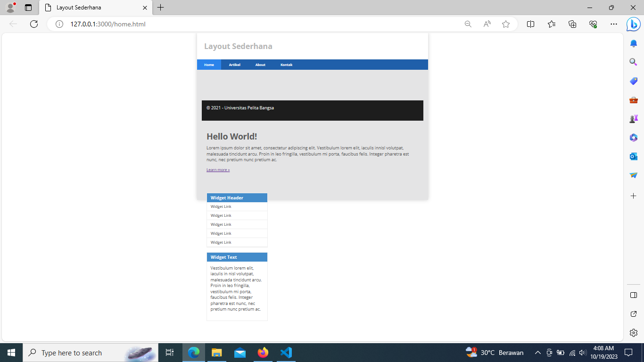Click the topmost Widget Link
The image size is (644, 362).
[221, 206]
